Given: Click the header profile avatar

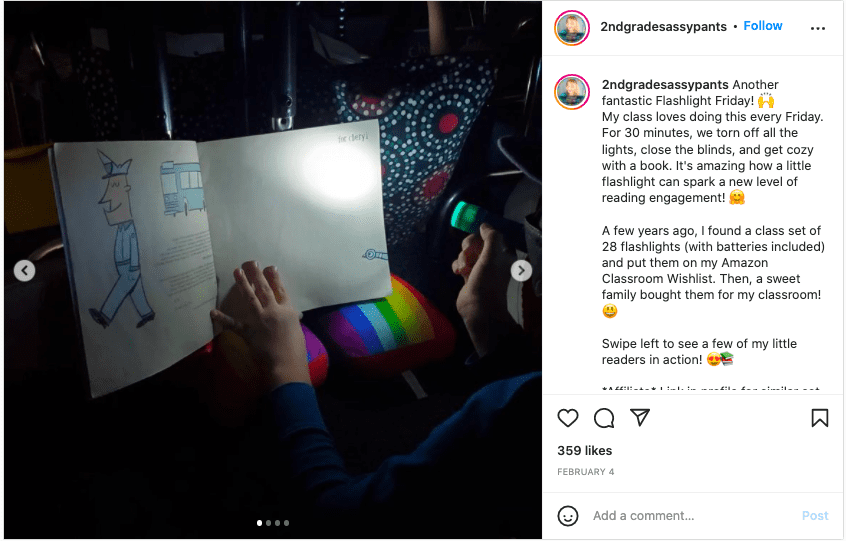Looking at the screenshot, I should [572, 28].
